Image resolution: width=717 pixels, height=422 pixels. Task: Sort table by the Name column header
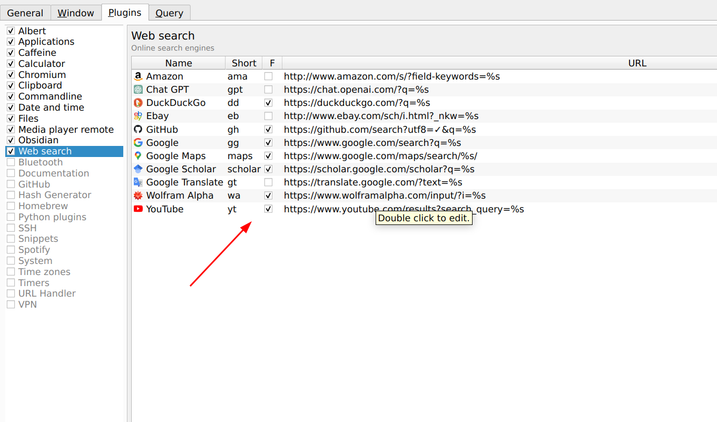[x=178, y=63]
